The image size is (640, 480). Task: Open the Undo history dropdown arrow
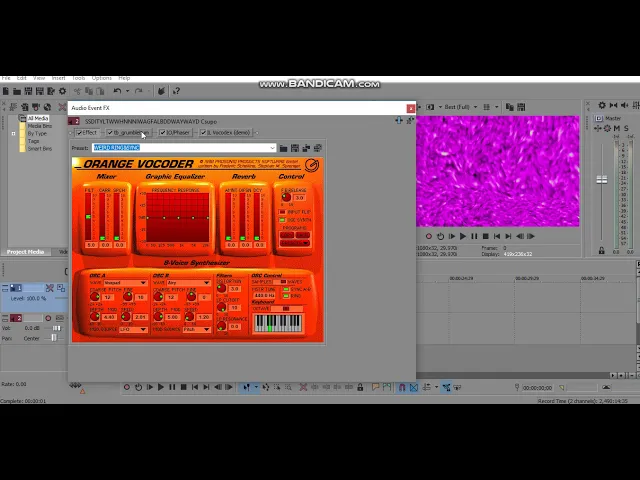pyautogui.click(x=127, y=91)
